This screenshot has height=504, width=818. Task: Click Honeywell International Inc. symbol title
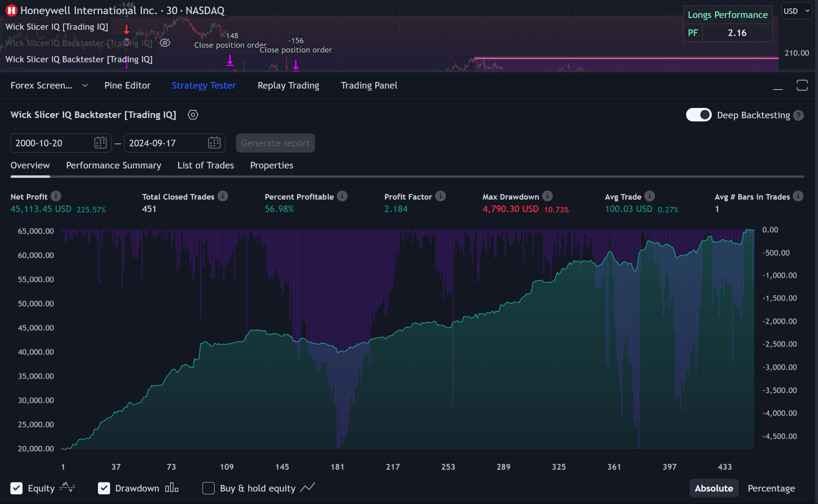click(123, 11)
